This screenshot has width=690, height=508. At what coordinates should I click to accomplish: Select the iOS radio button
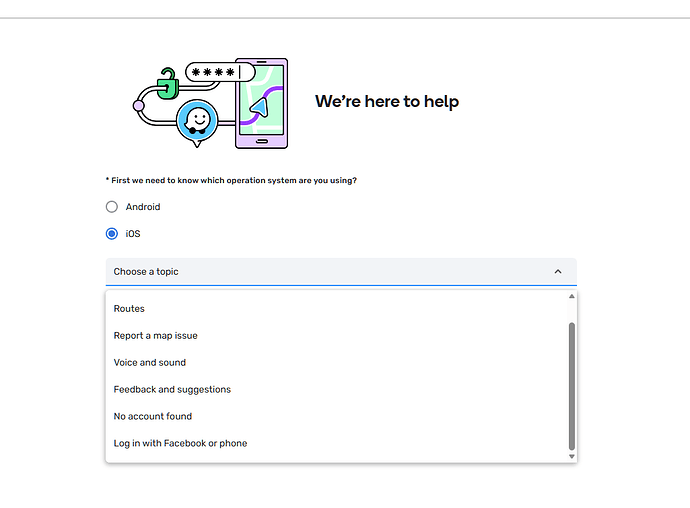112,234
